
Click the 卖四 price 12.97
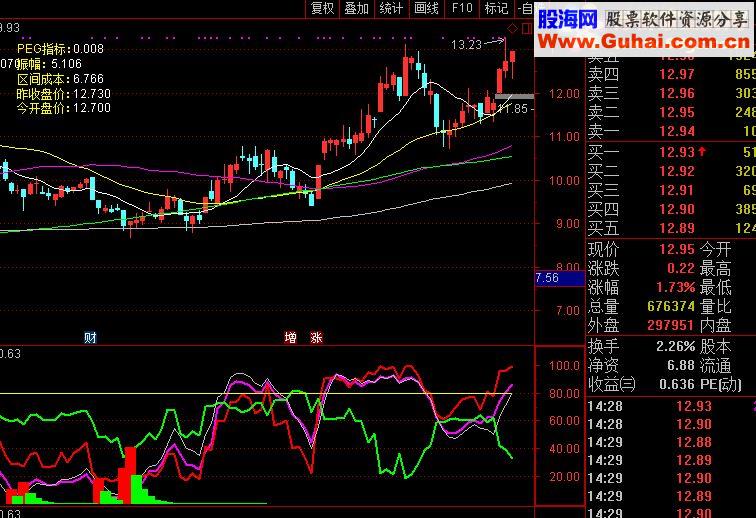tap(677, 74)
